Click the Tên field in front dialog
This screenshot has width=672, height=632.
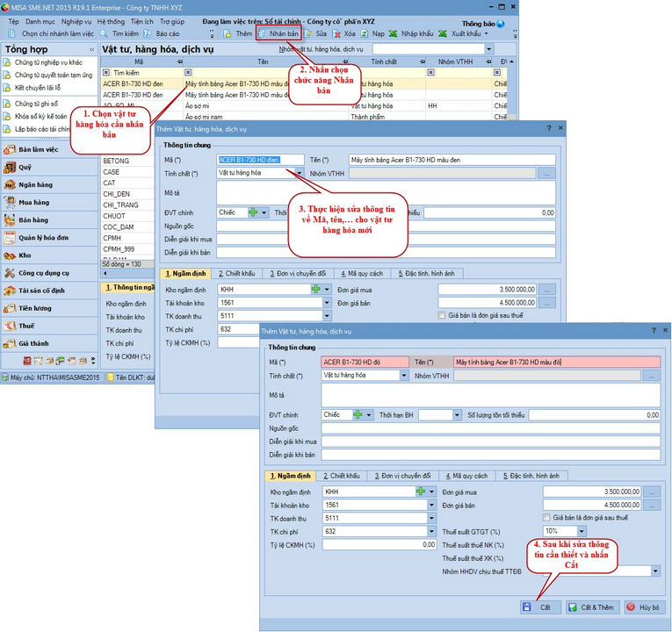(557, 363)
